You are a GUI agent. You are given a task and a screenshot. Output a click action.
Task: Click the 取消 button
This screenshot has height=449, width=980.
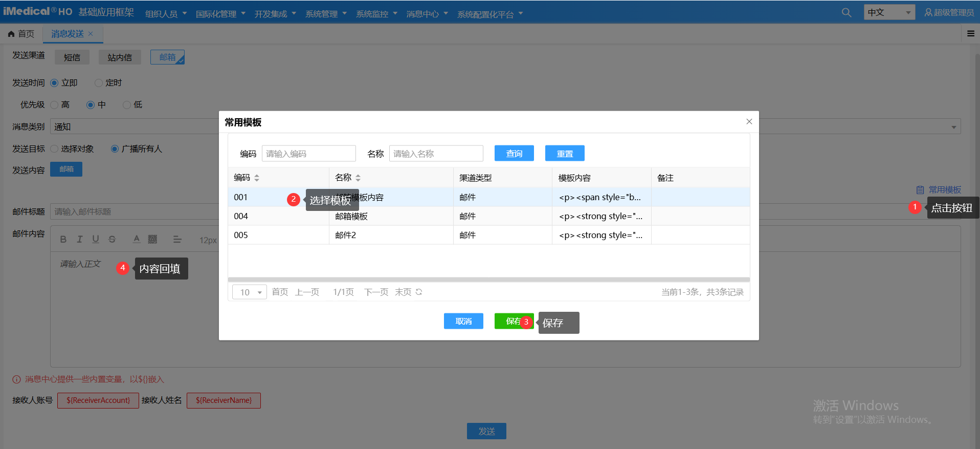[463, 321]
